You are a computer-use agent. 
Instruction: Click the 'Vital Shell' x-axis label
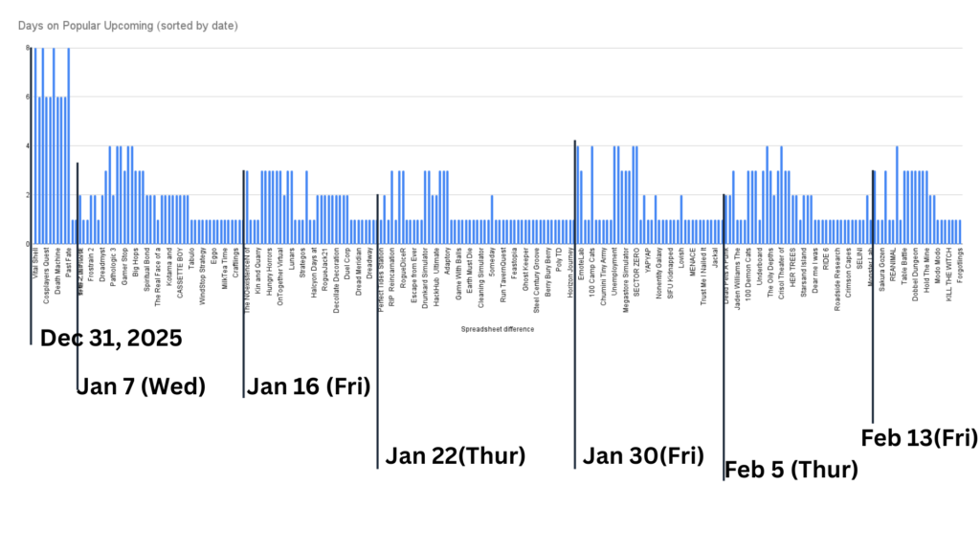pyautogui.click(x=35, y=265)
